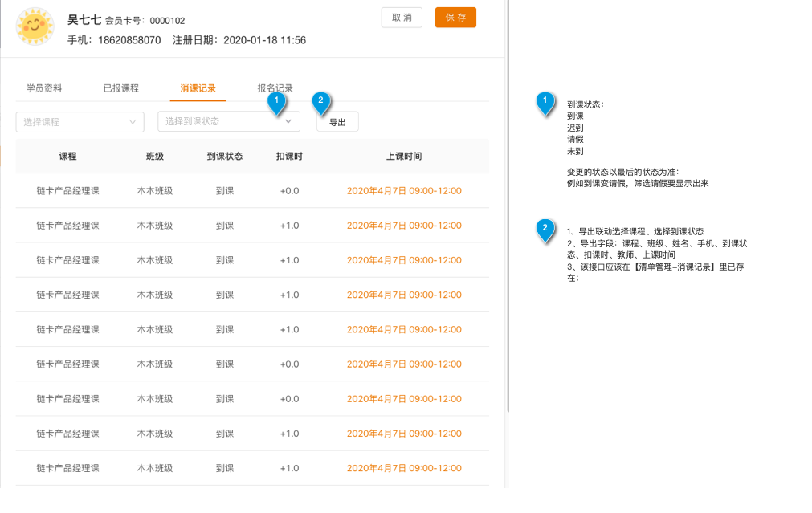Click the first row's orange class time link
The image size is (812, 513).
tap(404, 191)
